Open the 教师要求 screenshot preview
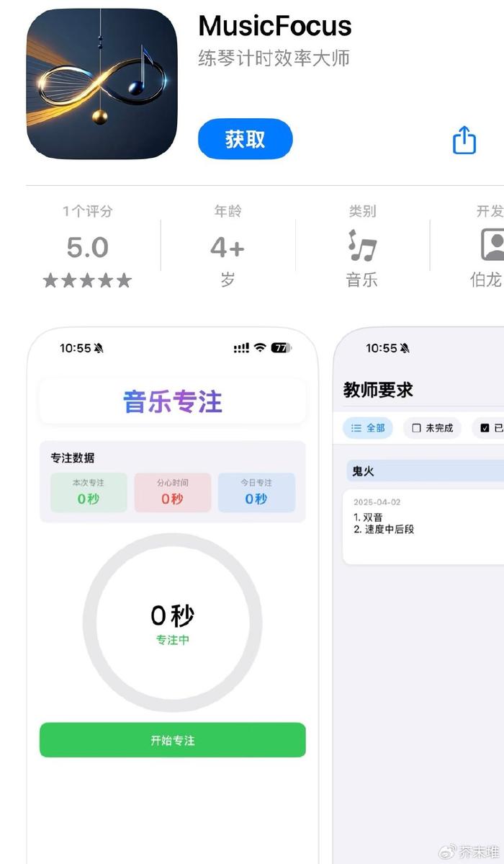The image size is (504, 864). click(x=418, y=595)
